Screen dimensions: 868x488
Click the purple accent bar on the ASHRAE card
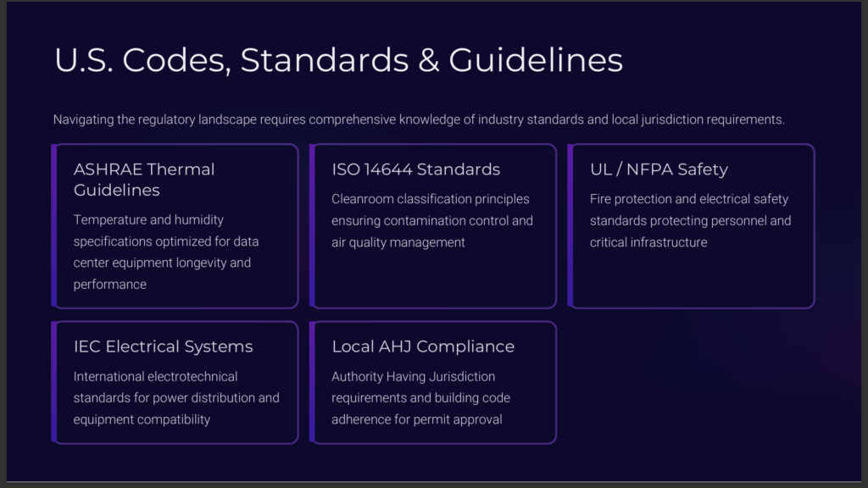54,226
